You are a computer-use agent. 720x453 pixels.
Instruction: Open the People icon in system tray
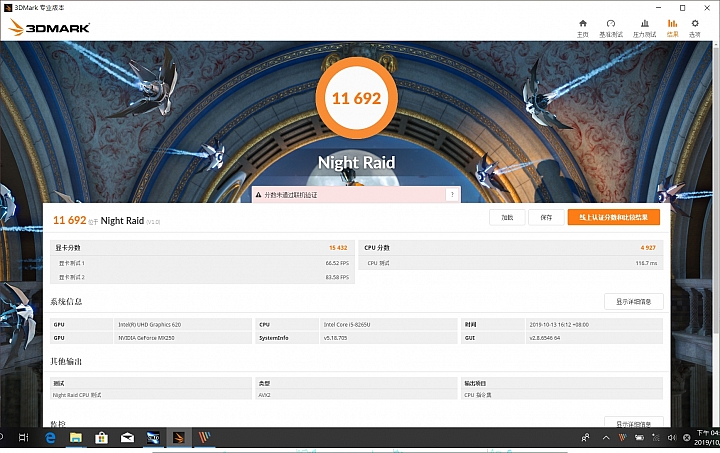click(x=585, y=438)
